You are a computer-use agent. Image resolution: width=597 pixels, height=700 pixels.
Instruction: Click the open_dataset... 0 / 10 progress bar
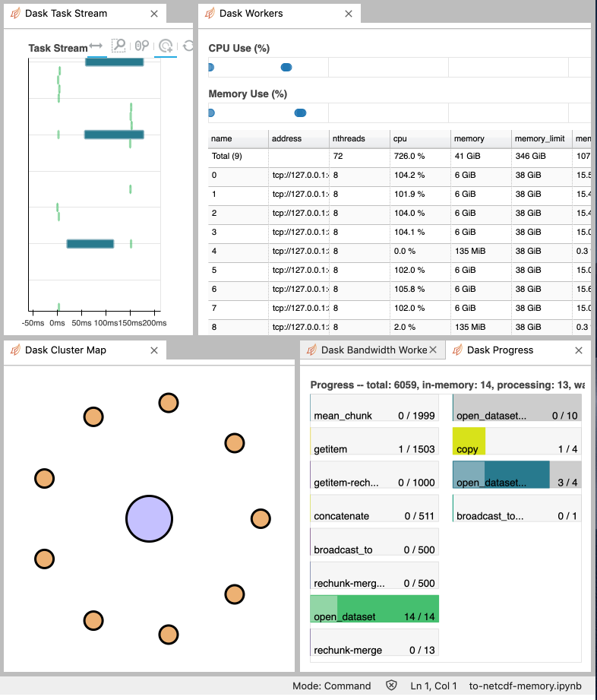point(516,407)
